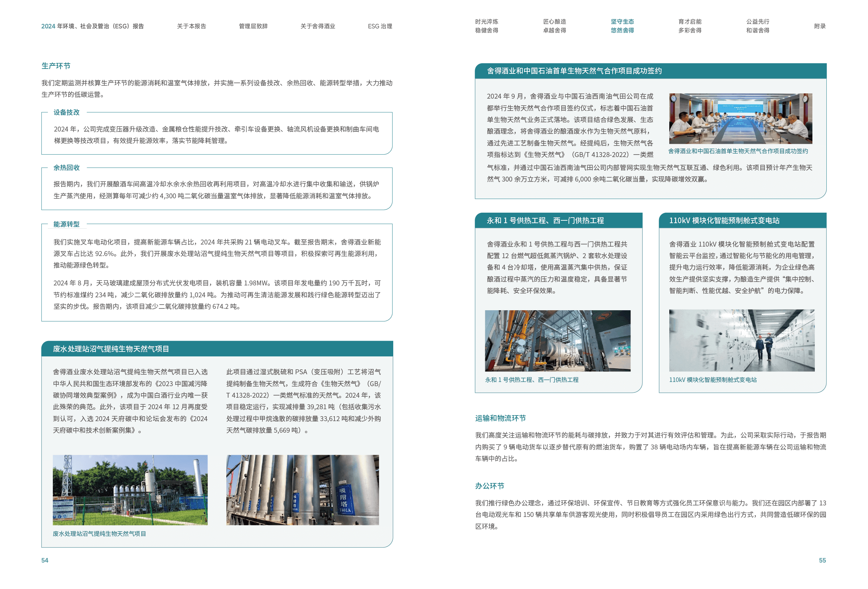Image resolution: width=868 pixels, height=589 pixels.
Task: Open the ESG 治理 navigation tab
Action: click(x=380, y=26)
